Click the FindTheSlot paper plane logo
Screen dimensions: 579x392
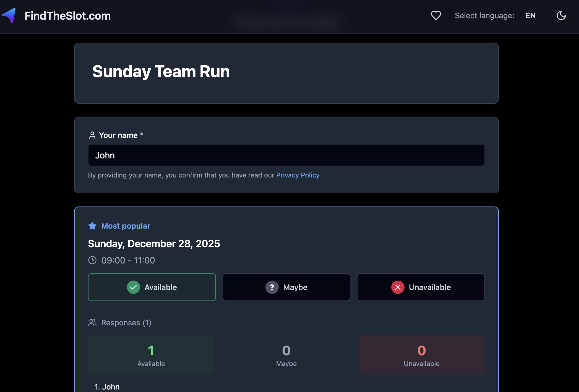[x=9, y=15]
